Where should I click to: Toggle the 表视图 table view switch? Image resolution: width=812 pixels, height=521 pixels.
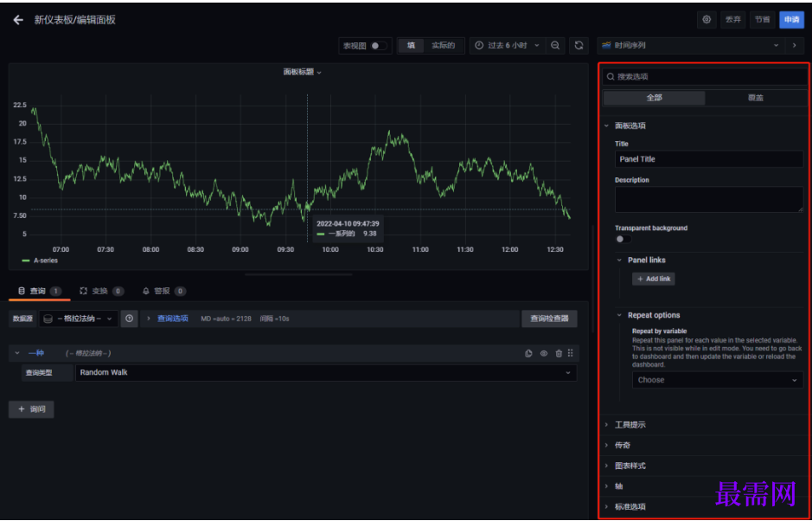click(378, 45)
